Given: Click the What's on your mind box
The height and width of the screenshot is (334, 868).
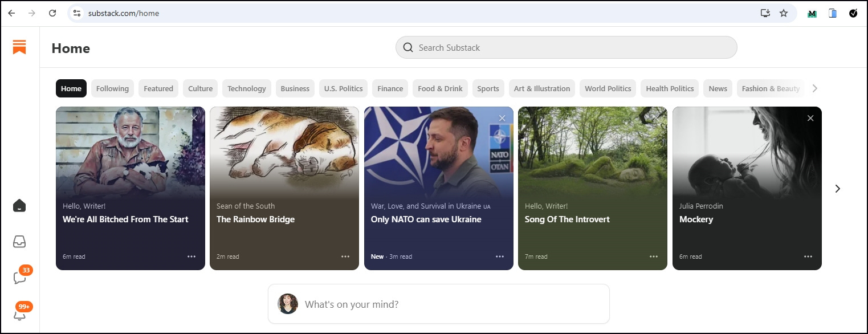Looking at the screenshot, I should [x=439, y=304].
